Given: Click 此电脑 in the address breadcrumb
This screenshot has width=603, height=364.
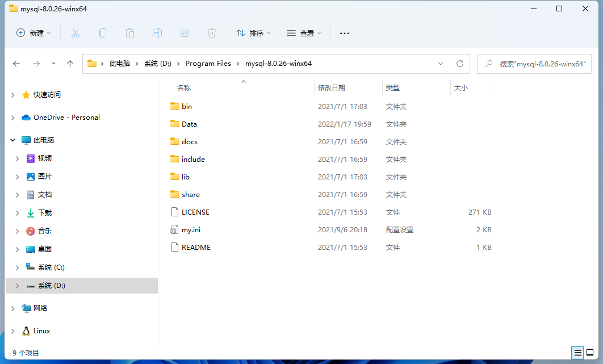Looking at the screenshot, I should pyautogui.click(x=120, y=64).
